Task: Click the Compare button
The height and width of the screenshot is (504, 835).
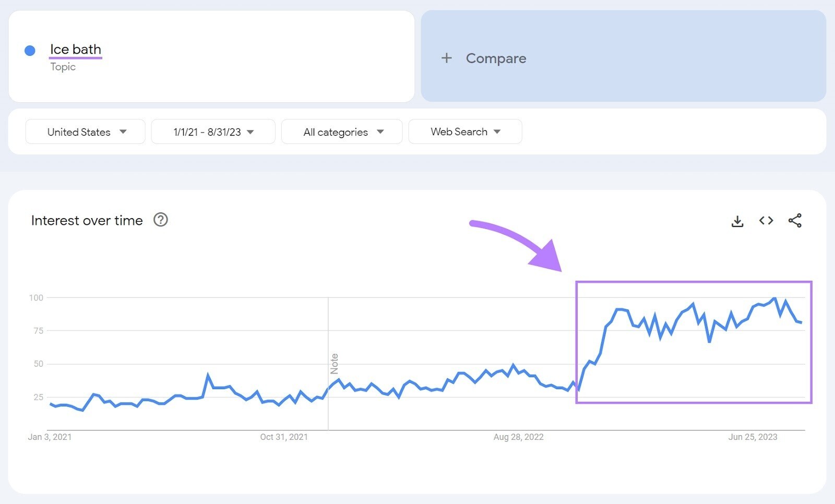Action: (495, 58)
